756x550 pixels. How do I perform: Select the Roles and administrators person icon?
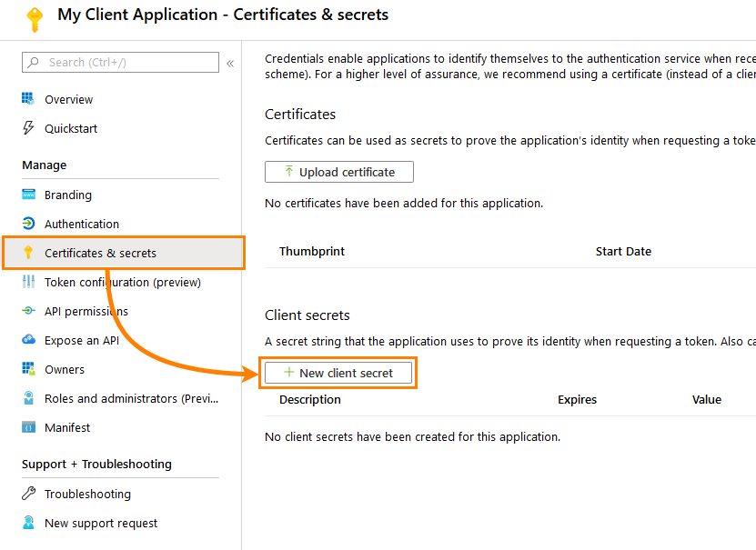[x=26, y=398]
